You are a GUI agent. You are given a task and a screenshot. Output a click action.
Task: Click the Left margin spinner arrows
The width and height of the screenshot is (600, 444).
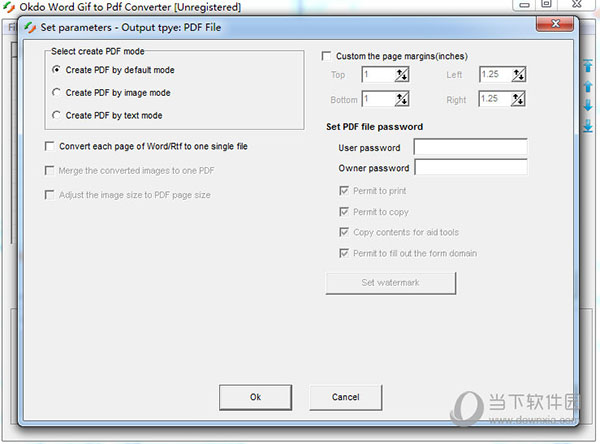pyautogui.click(x=519, y=74)
